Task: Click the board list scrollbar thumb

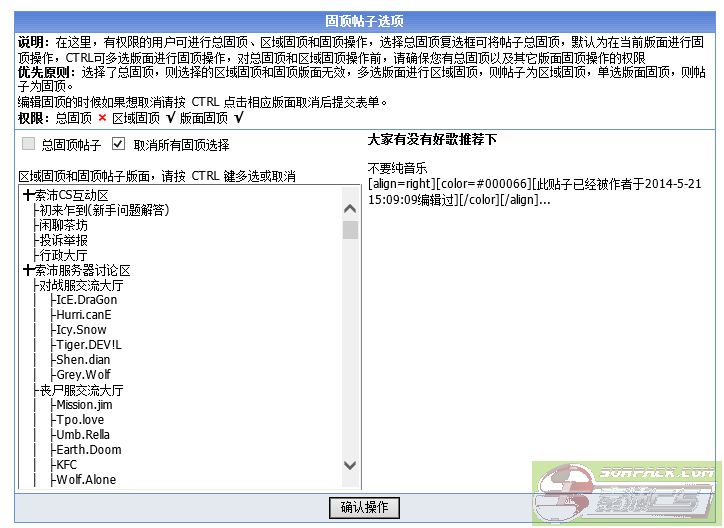Action: coord(350,230)
